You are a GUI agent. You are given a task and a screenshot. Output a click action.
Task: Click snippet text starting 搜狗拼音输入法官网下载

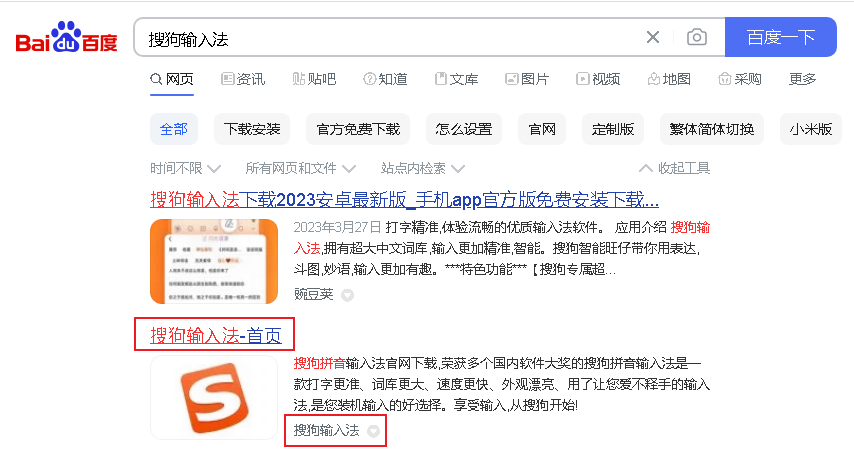point(501,384)
